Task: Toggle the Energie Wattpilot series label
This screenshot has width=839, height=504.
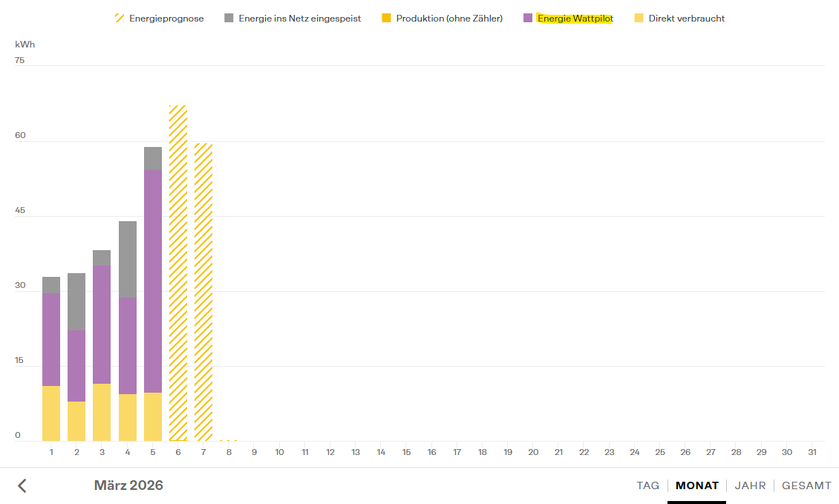Action: [x=575, y=18]
